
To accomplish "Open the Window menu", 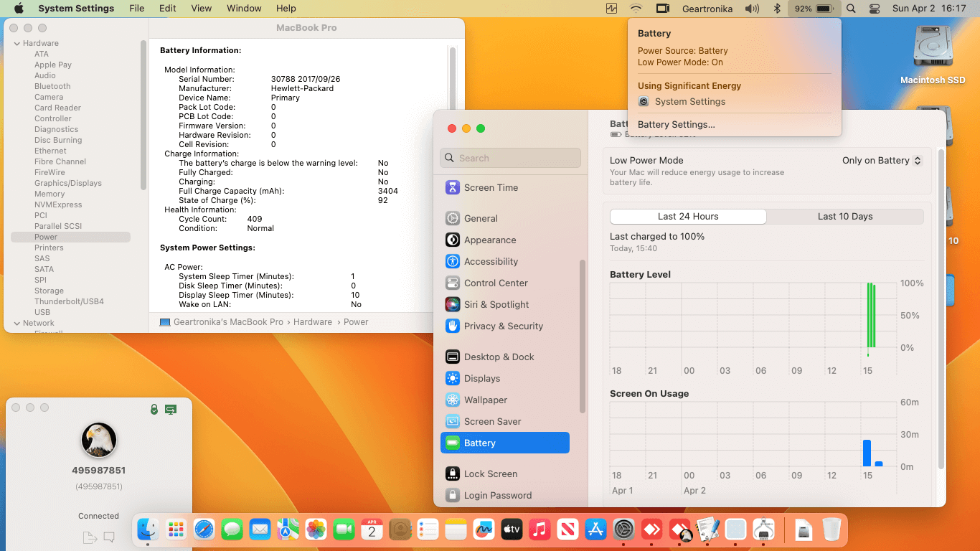I will click(244, 9).
